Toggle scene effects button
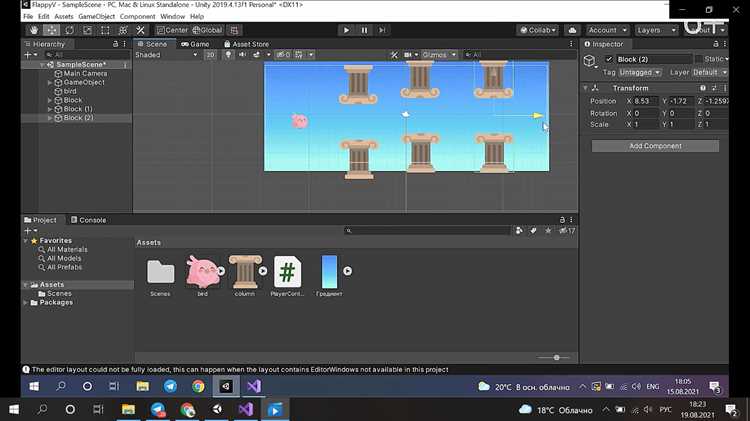This screenshot has width=750, height=421. tap(256, 55)
